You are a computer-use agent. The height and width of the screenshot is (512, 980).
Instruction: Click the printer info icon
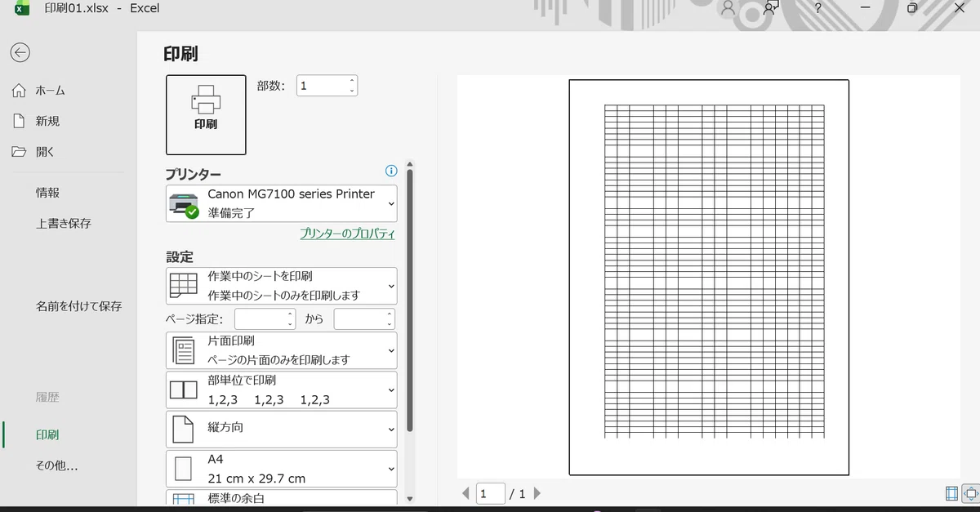click(391, 171)
